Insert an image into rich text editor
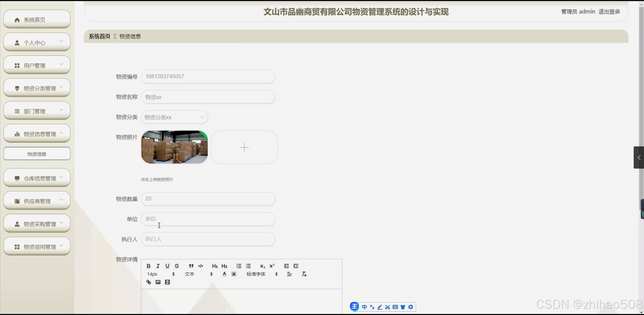The width and height of the screenshot is (644, 315). [158, 282]
